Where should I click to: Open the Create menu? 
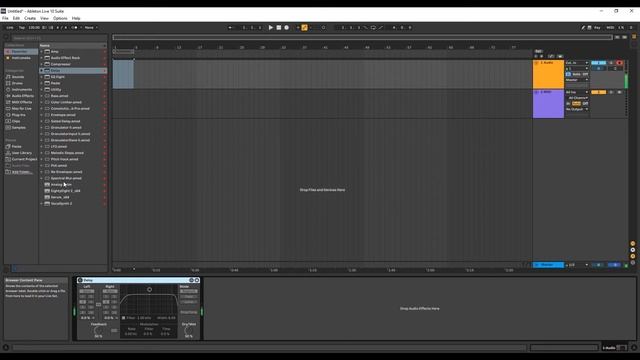[30, 18]
